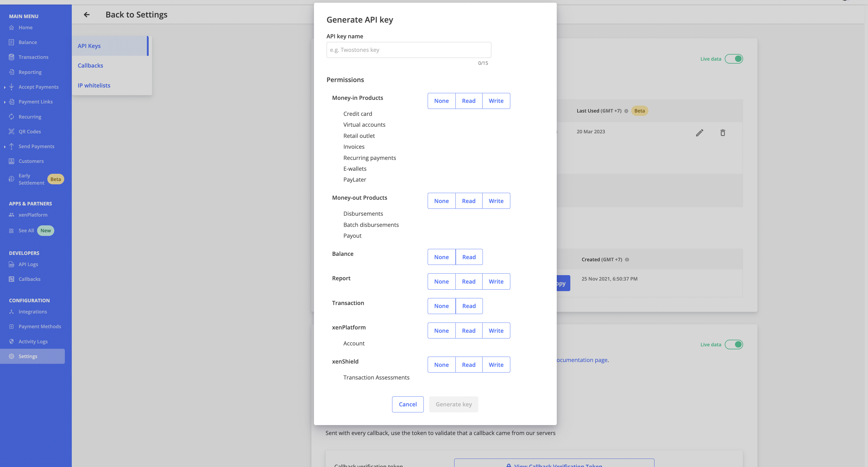Click the API key name input field
The width and height of the screenshot is (868, 467).
pos(408,49)
